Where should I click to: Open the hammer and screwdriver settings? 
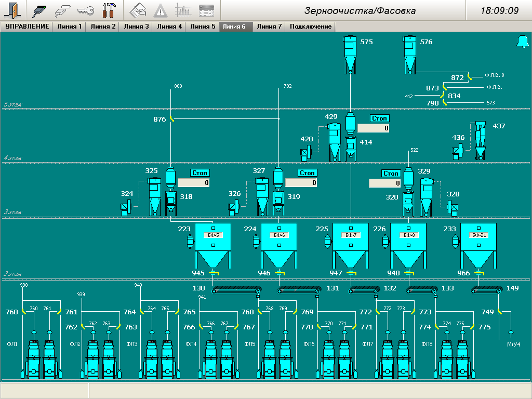pyautogui.click(x=109, y=10)
